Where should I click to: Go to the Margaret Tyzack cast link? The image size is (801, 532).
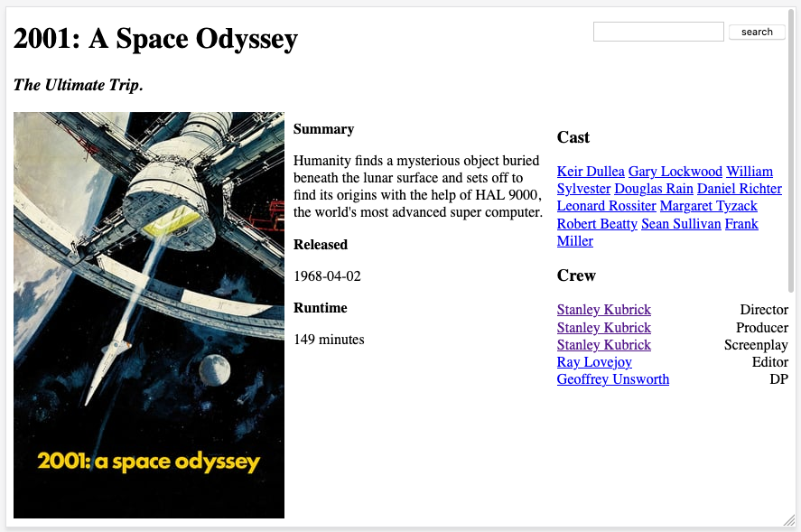709,206
